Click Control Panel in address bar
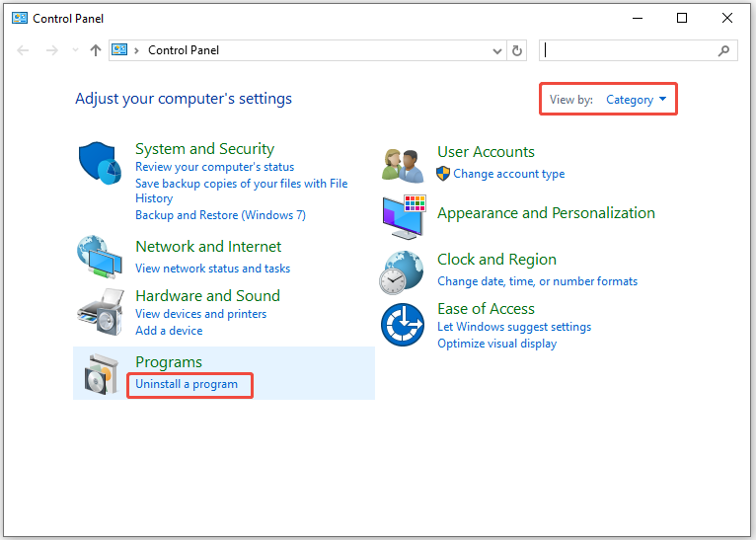The image size is (756, 540). point(184,50)
